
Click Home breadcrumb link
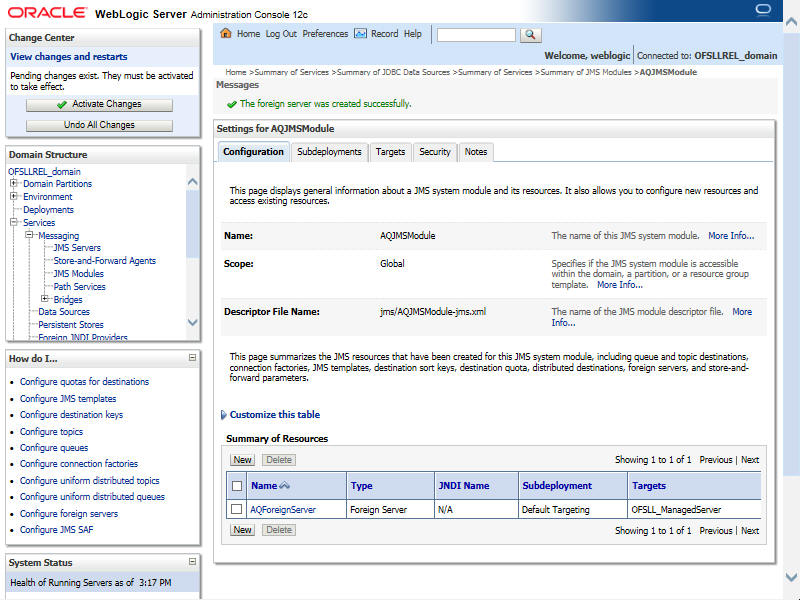click(236, 72)
